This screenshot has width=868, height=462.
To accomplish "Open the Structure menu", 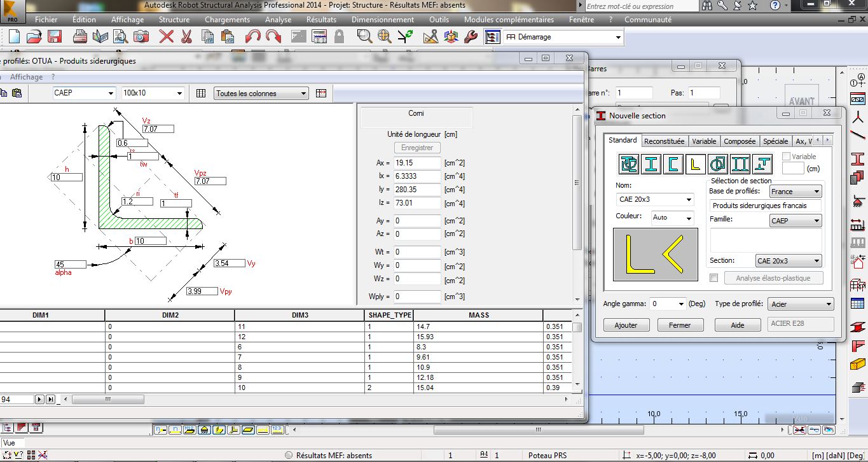I will [174, 20].
